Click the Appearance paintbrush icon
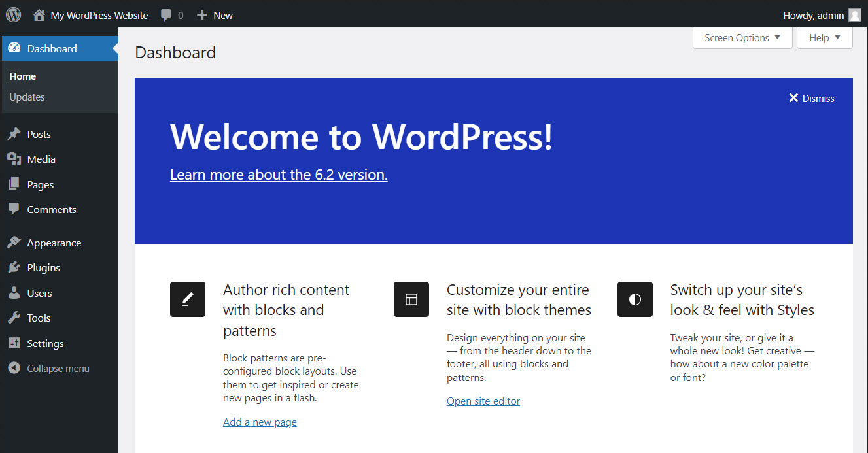The height and width of the screenshot is (453, 868). 14,243
